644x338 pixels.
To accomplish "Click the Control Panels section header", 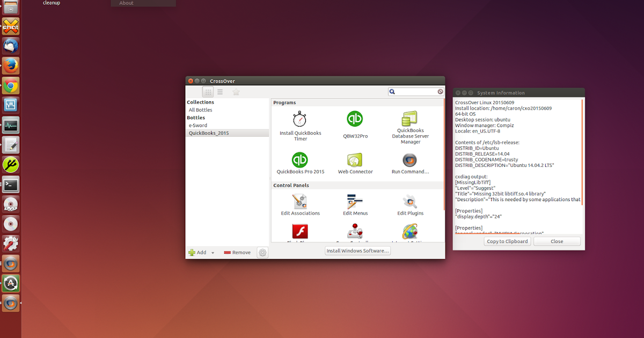I will [291, 185].
